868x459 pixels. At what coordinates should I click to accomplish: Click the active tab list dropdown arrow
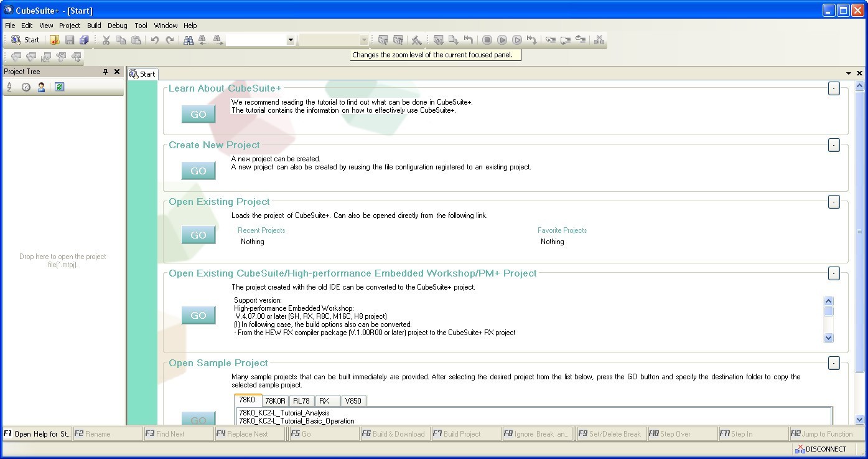pos(848,73)
